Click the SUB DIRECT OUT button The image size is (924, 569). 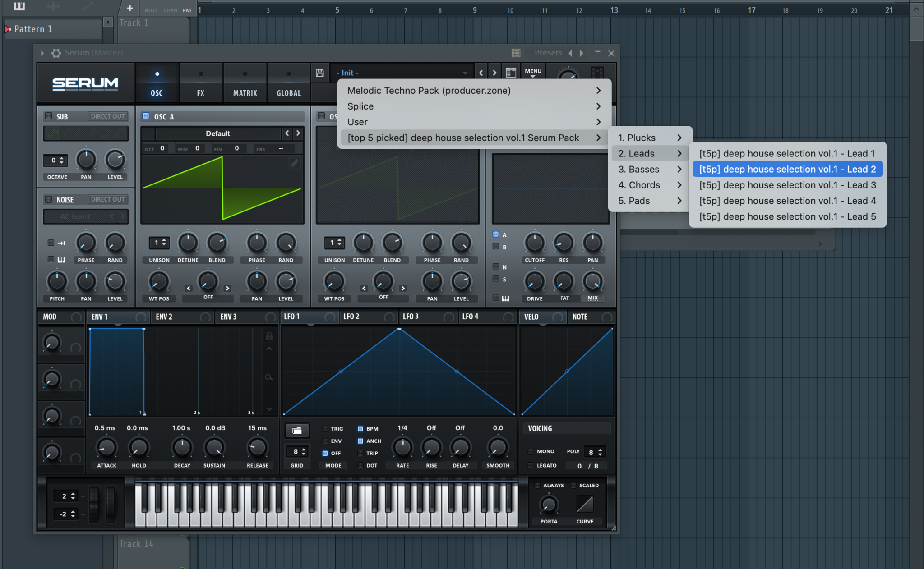[x=107, y=116]
